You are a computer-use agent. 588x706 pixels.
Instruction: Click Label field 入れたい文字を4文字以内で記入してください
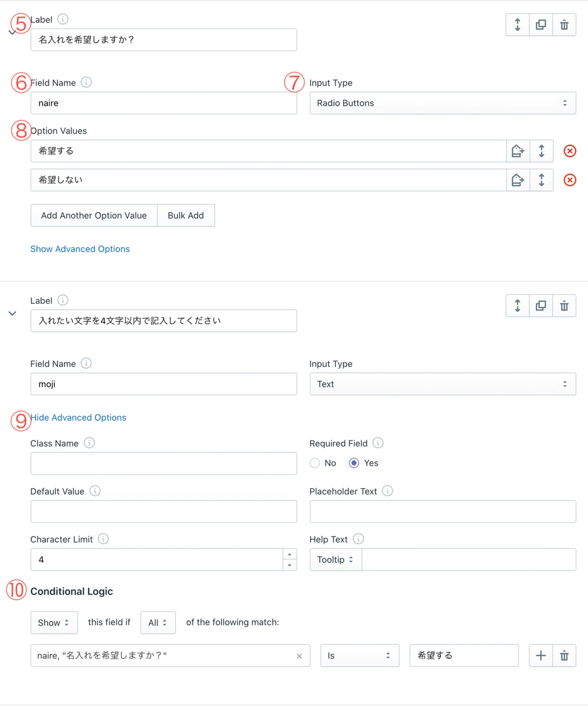(x=164, y=321)
